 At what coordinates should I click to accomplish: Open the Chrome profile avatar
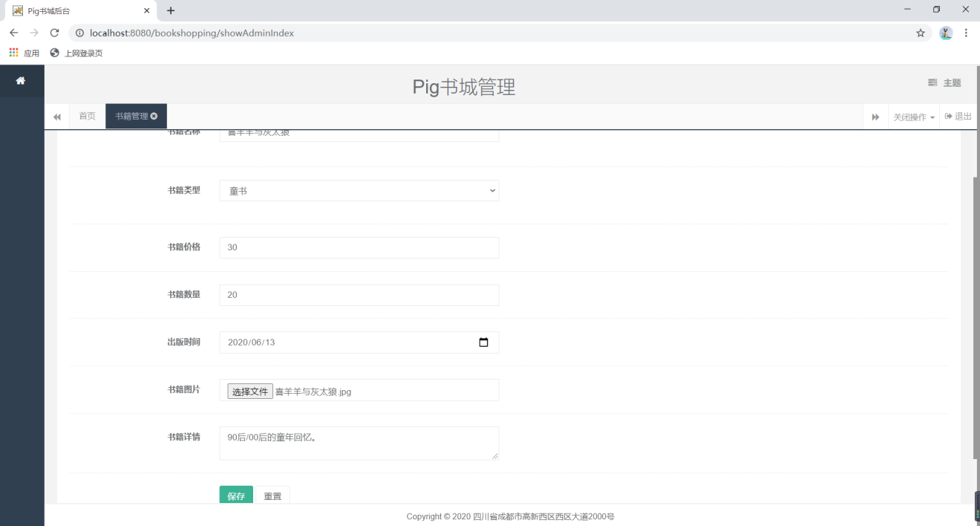[946, 33]
